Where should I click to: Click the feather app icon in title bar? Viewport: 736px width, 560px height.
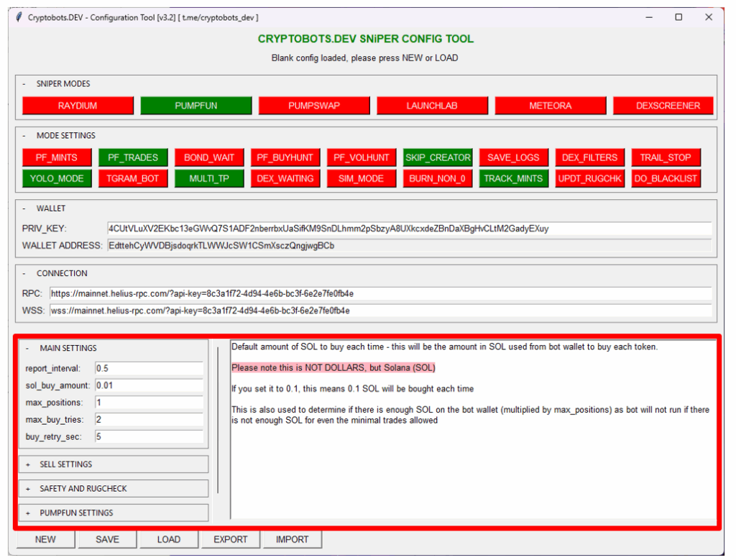19,17
